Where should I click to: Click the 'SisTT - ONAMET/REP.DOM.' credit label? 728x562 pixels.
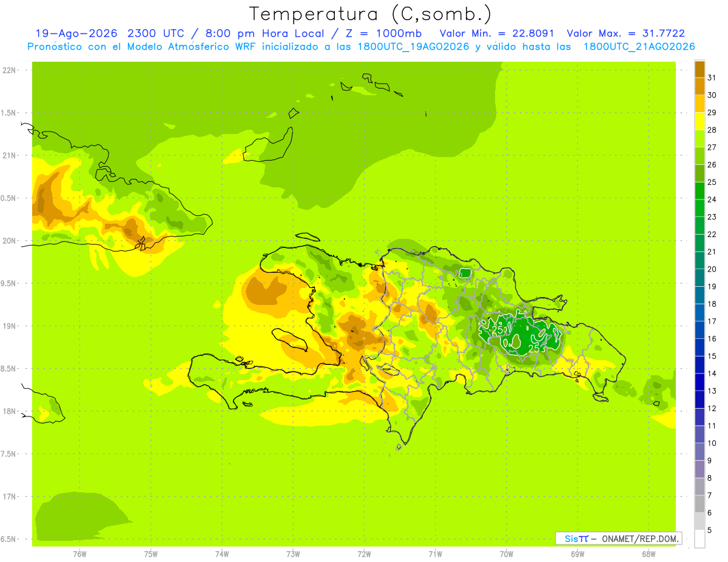[x=618, y=538]
